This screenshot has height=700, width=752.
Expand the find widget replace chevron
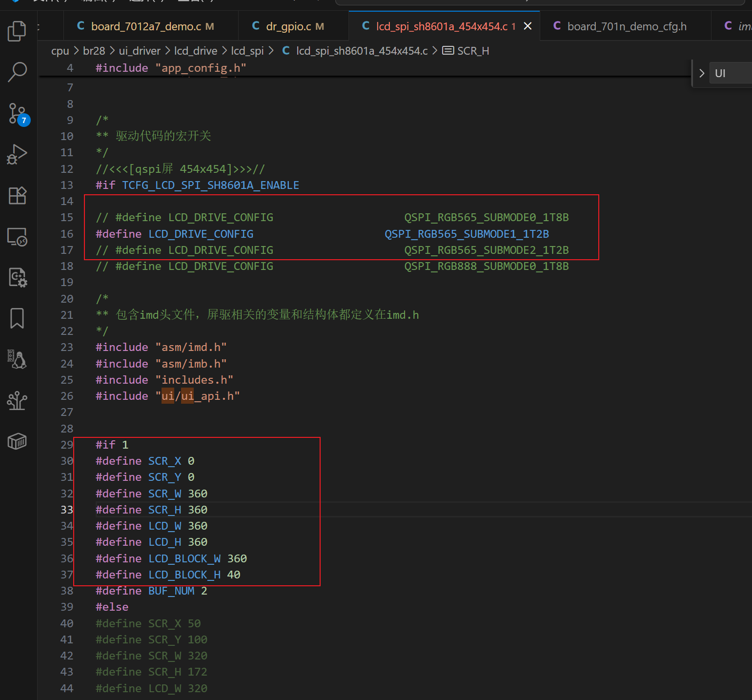(702, 73)
